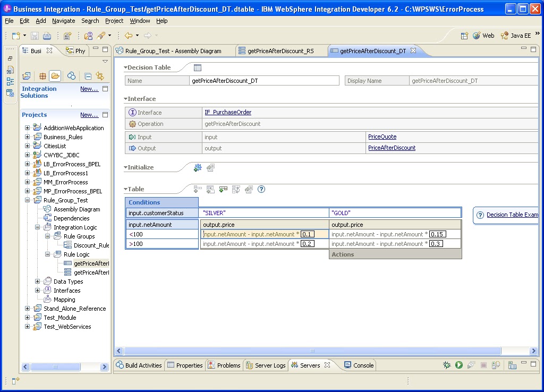This screenshot has height=392, width=544.
Task: Collapse the Rule Logic folder
Action: [47, 254]
